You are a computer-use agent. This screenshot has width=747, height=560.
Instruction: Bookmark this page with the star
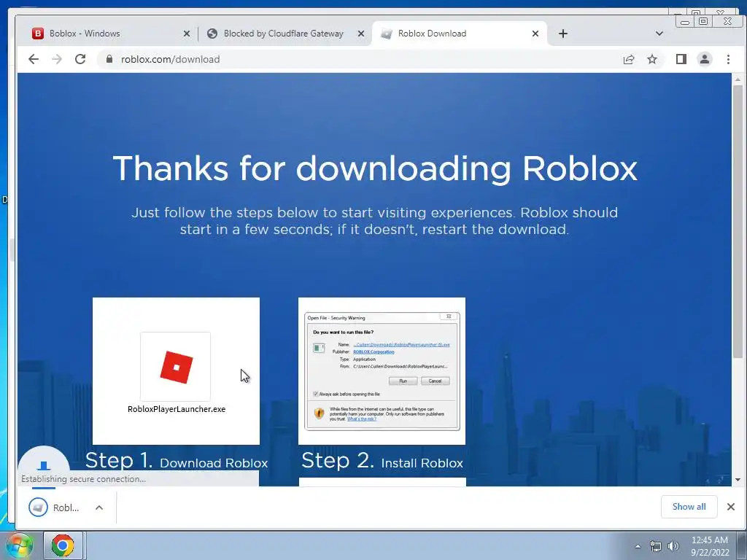[652, 59]
